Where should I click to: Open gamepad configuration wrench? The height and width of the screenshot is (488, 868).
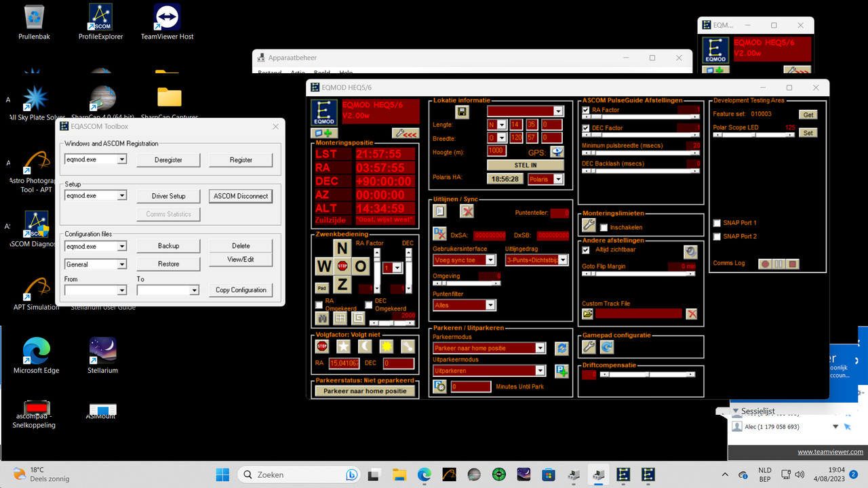tap(589, 347)
